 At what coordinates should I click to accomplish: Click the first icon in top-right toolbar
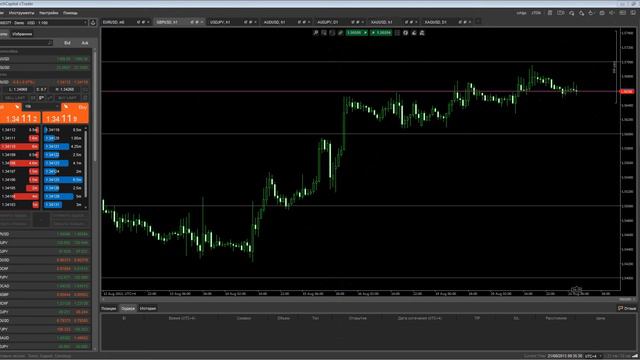point(550,13)
